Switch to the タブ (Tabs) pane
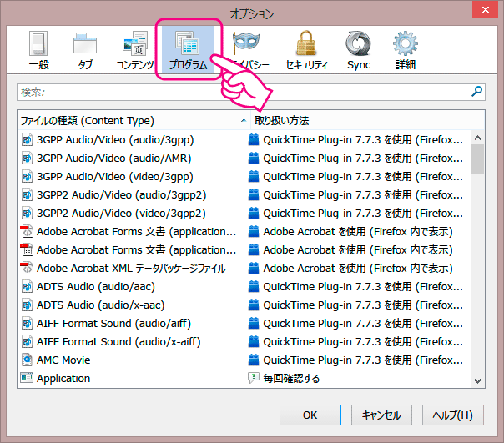Viewport: 504px width, 443px height. click(85, 50)
